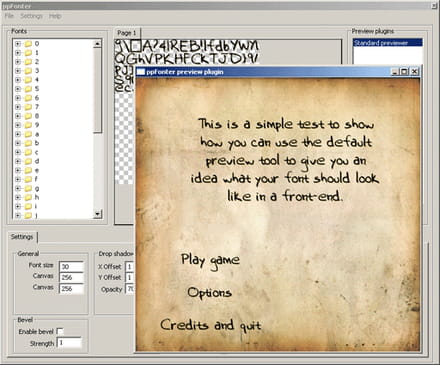Switch to the Page 1 tab
440x365 pixels.
[x=127, y=33]
